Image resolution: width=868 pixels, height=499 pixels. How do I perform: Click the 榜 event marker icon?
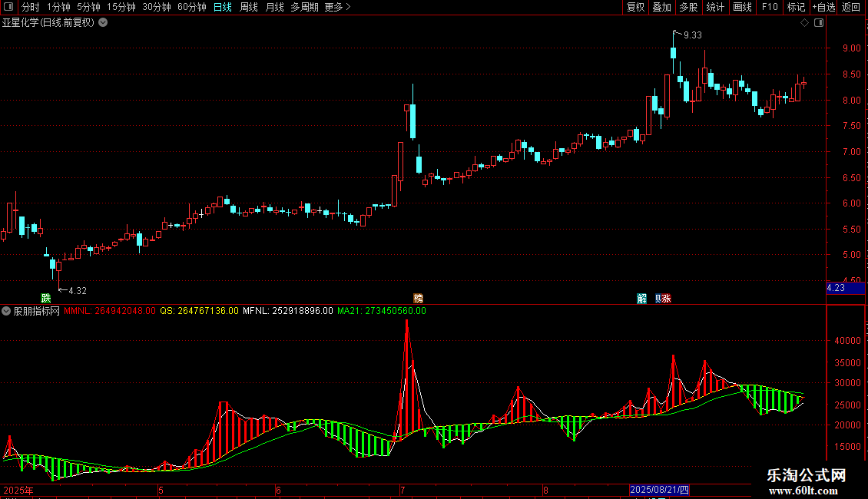click(x=419, y=298)
